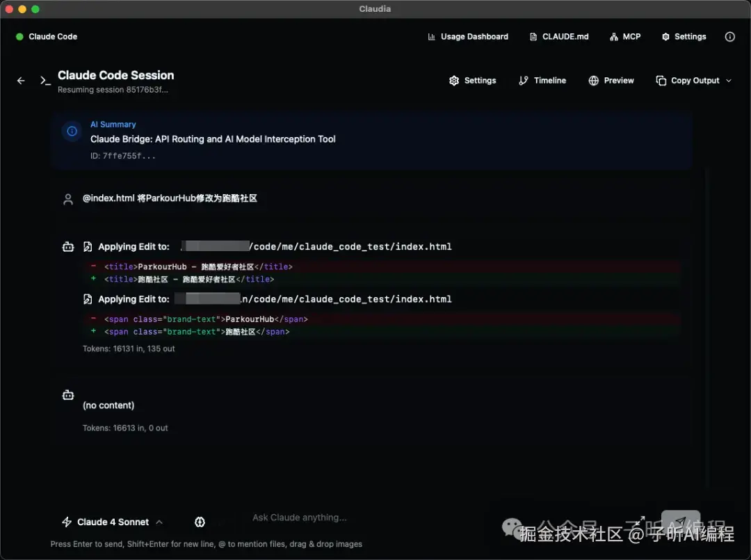Expand the Claude 4 Sonnet model dropdown
751x560 pixels.
tap(159, 522)
